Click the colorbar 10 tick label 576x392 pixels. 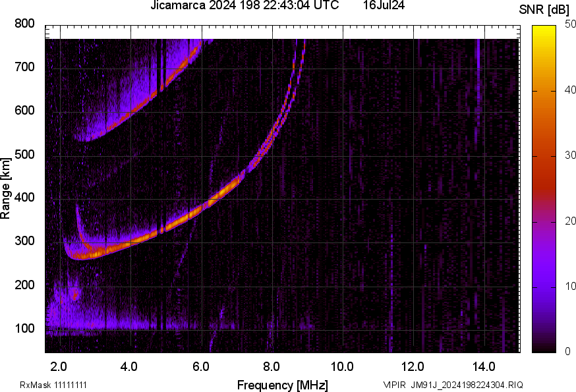570,286
